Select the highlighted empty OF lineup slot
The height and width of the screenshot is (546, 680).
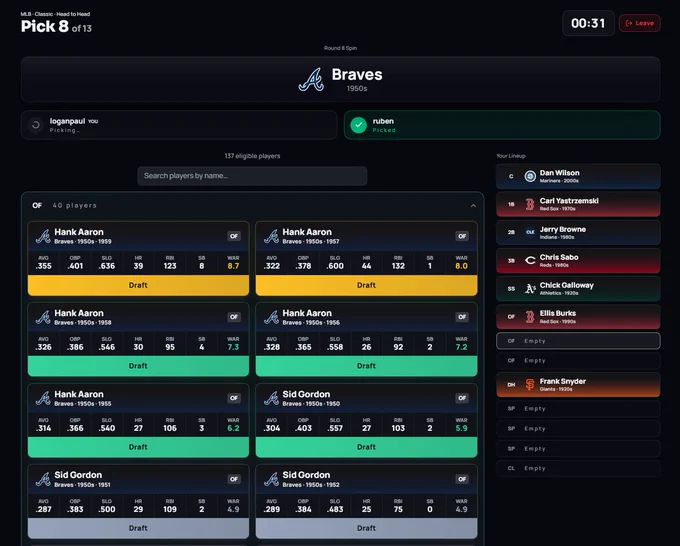click(x=578, y=341)
